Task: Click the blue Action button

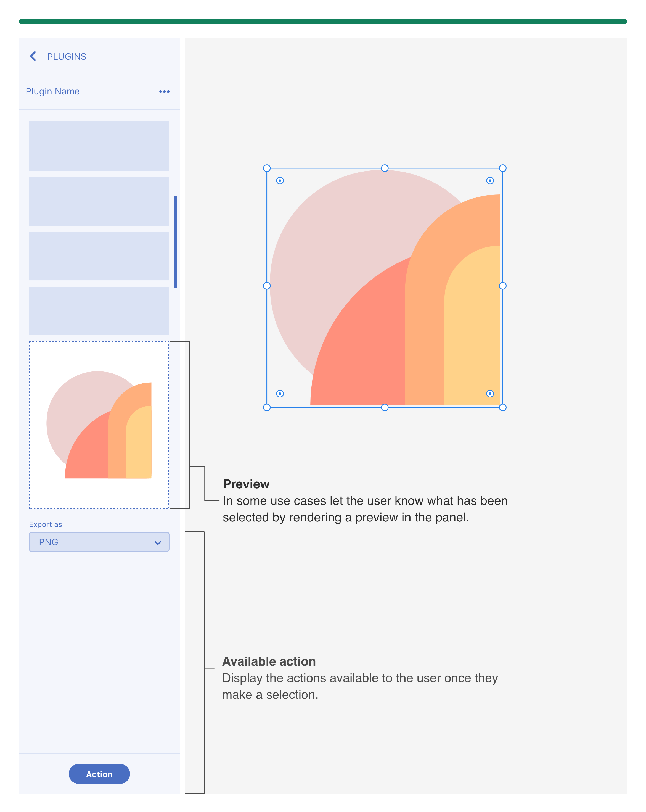Action: point(99,774)
